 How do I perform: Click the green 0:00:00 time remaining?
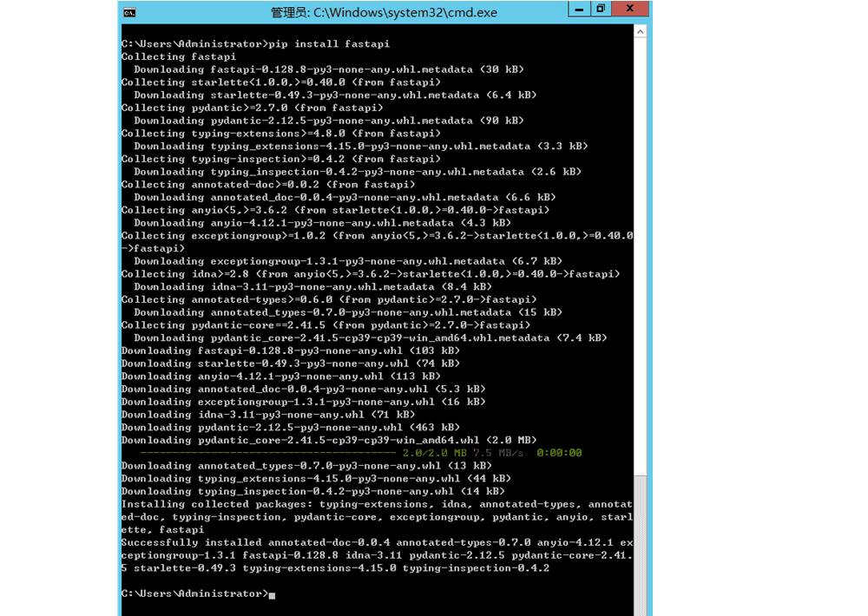559,453
